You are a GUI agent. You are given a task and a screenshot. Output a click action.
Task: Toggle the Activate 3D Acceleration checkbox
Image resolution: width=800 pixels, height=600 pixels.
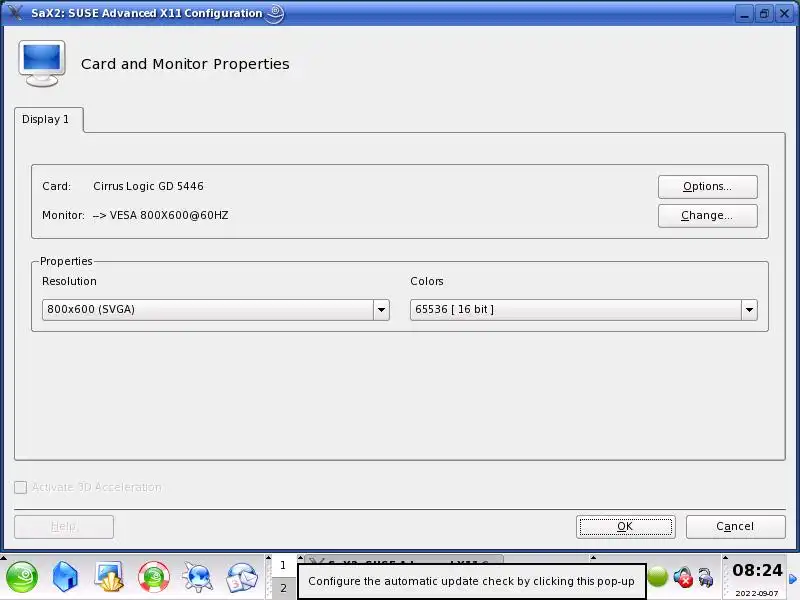pyautogui.click(x=21, y=487)
